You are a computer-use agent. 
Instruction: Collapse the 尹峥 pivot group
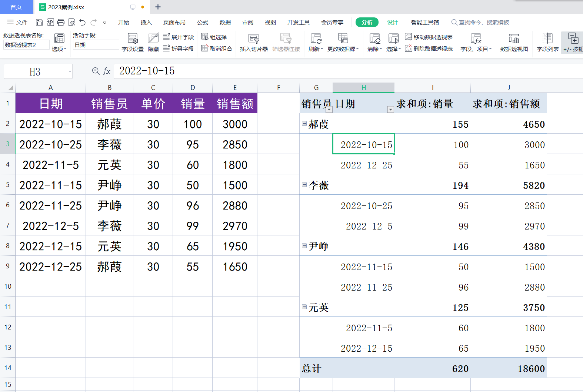coord(304,246)
